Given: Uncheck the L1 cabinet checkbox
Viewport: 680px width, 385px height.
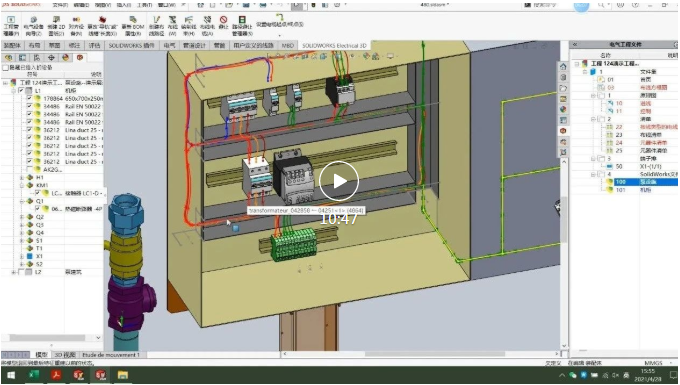Looking at the screenshot, I should (x=21, y=91).
